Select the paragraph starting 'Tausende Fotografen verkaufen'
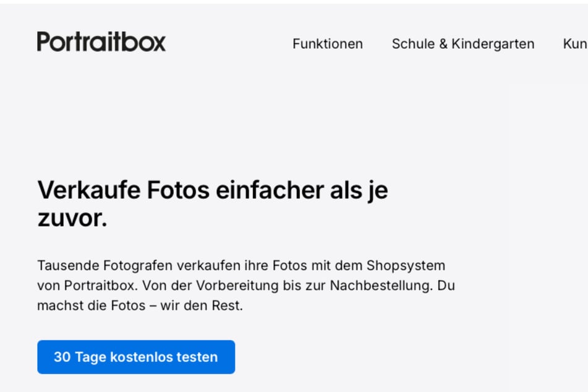Image resolution: width=588 pixels, height=392 pixels. pos(246,286)
